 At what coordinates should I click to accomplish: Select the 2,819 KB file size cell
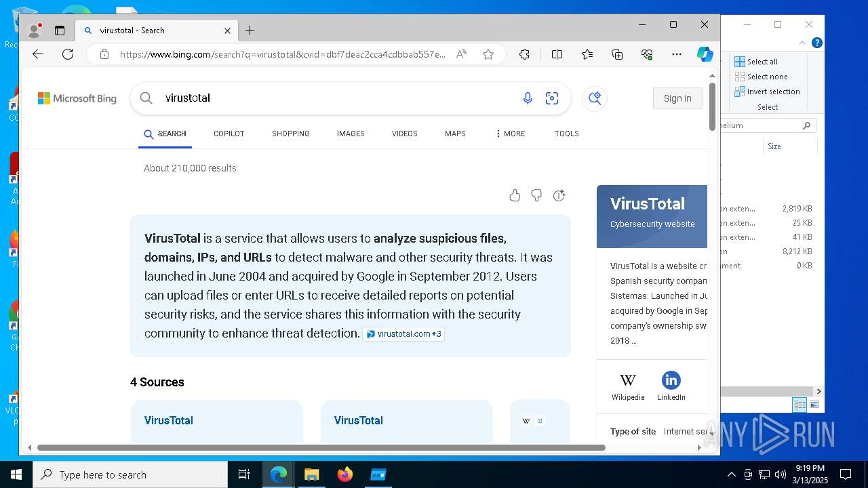coord(797,209)
